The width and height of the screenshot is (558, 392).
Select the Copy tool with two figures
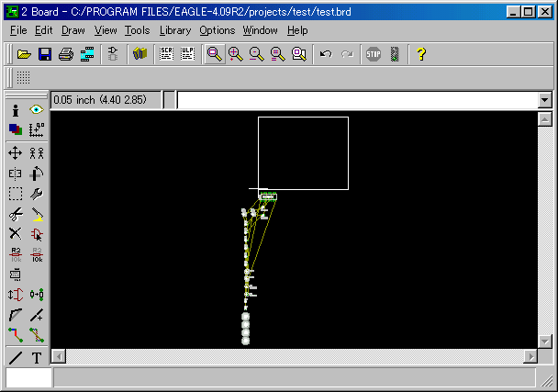click(37, 153)
